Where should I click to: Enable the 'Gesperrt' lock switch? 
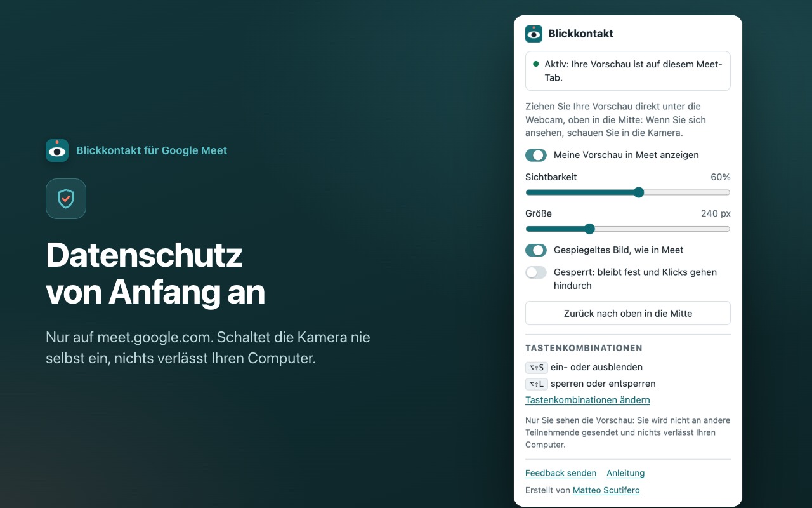point(536,272)
